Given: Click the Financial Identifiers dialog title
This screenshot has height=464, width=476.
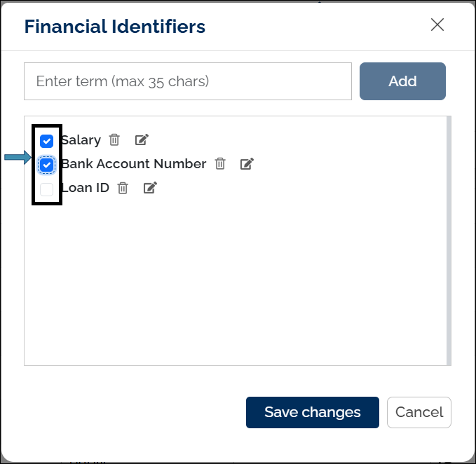Looking at the screenshot, I should (x=114, y=27).
